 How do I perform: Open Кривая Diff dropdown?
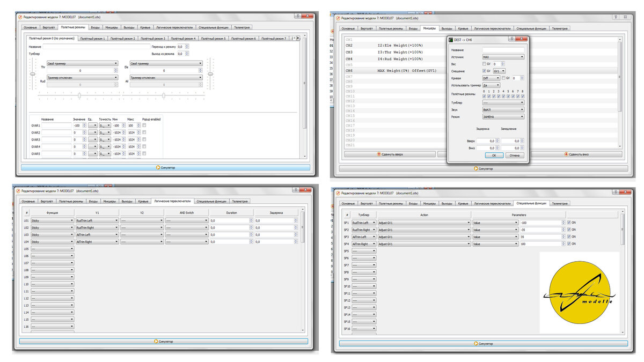tap(491, 78)
